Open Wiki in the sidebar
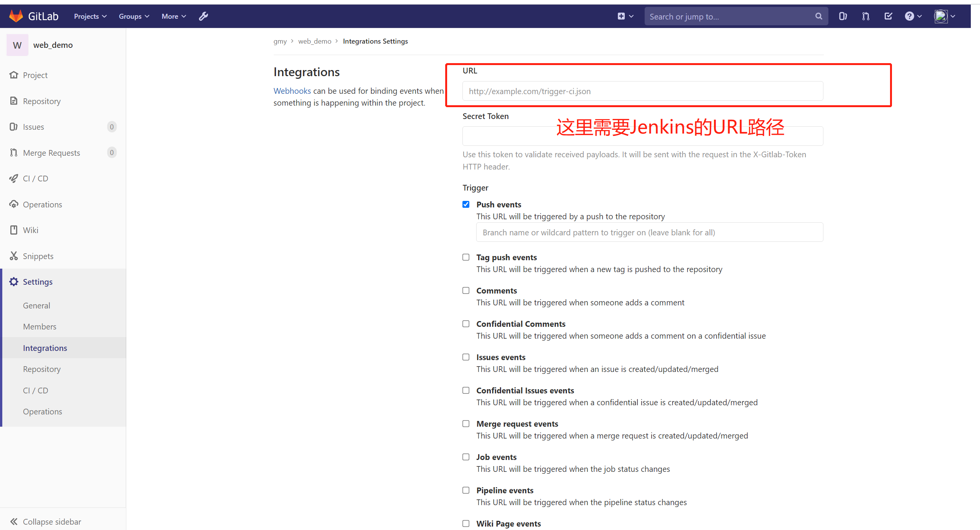 click(x=31, y=230)
